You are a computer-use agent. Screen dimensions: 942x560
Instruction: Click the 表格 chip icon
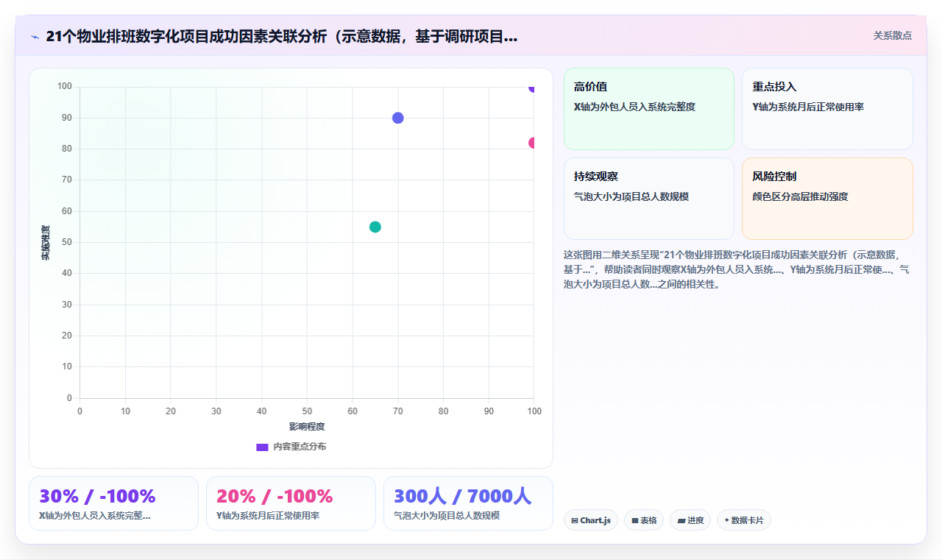635,520
